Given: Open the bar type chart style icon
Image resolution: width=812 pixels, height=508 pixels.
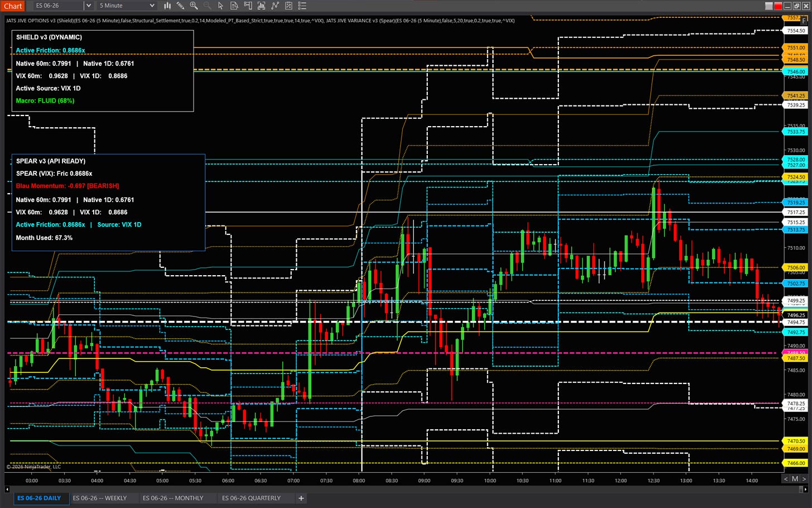Looking at the screenshot, I should pyautogui.click(x=167, y=6).
